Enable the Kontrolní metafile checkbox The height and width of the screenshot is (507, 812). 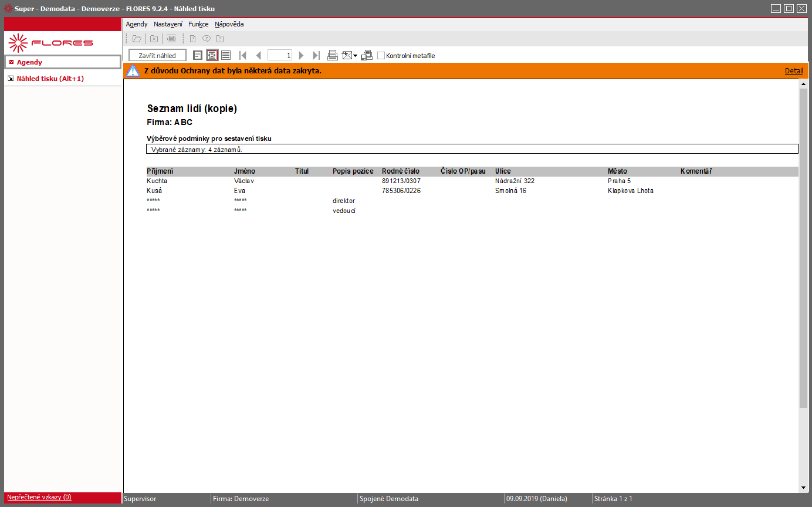381,56
